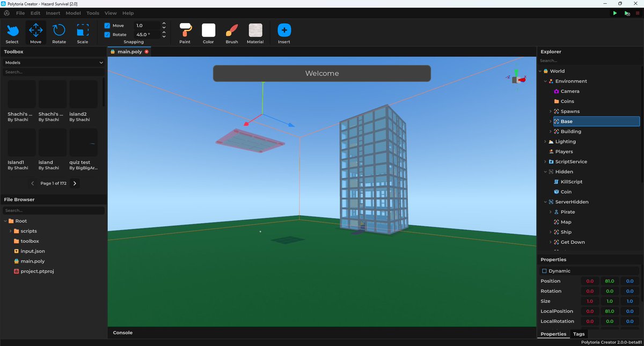Expand the Pirate node
The height and width of the screenshot is (346, 644).
551,212
